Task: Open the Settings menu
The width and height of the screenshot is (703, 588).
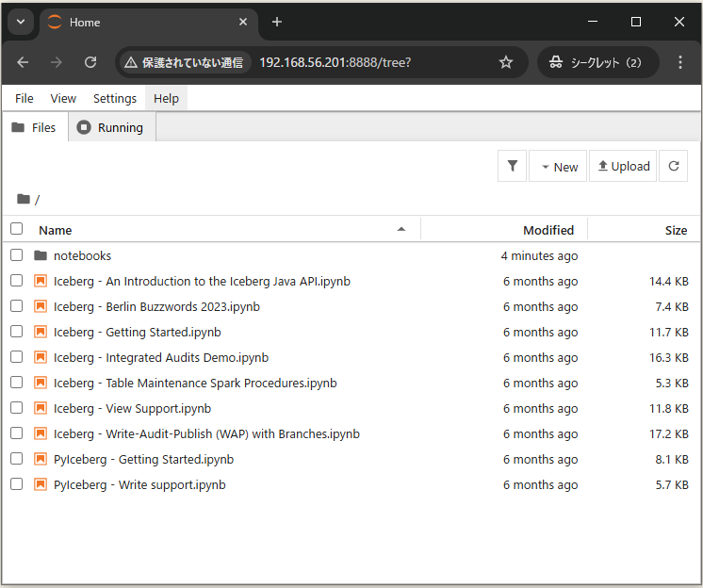Action: [115, 98]
